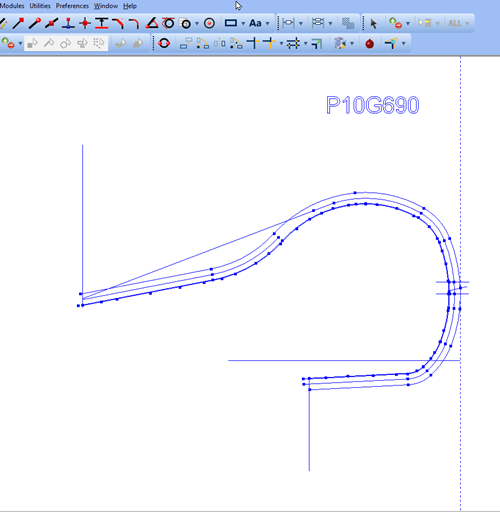Open the Preferences menu
The height and width of the screenshot is (512, 500).
(72, 6)
